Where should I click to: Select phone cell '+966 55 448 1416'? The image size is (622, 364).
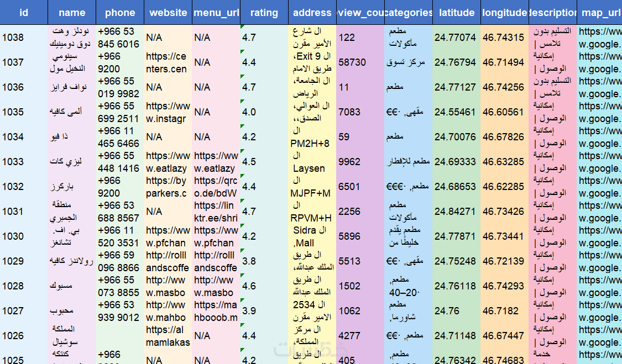(x=120, y=162)
